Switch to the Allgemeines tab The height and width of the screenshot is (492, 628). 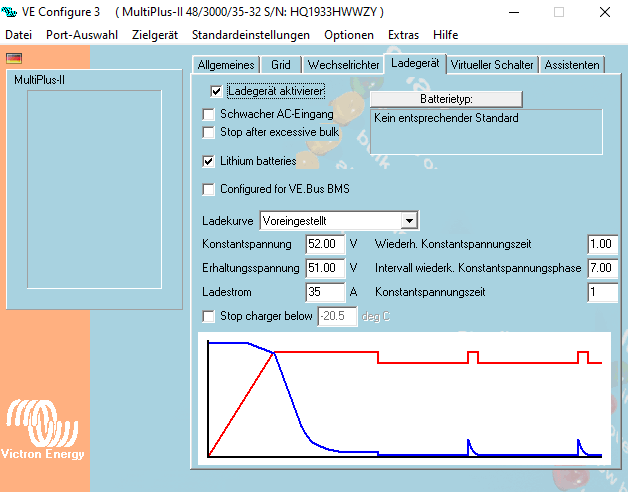point(226,65)
